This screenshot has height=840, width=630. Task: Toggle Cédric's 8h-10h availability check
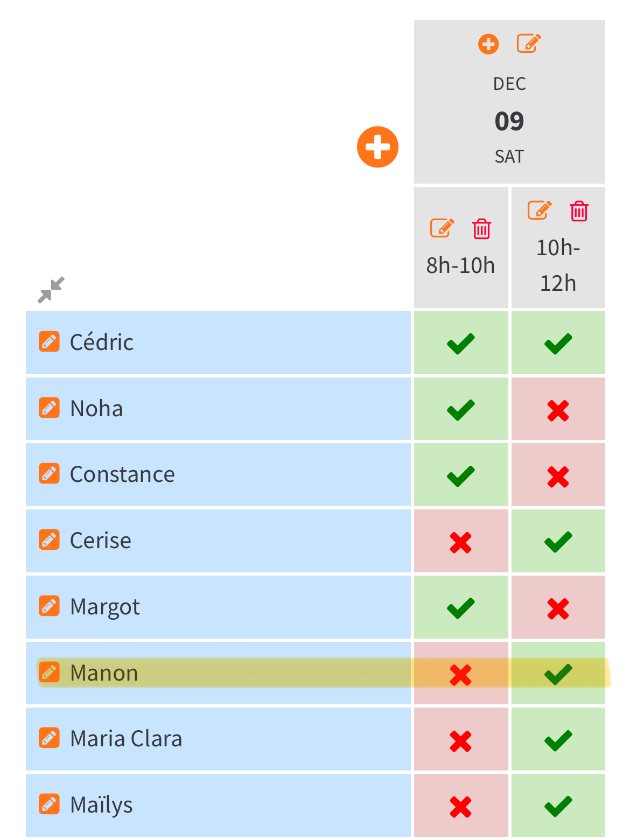coord(461,344)
